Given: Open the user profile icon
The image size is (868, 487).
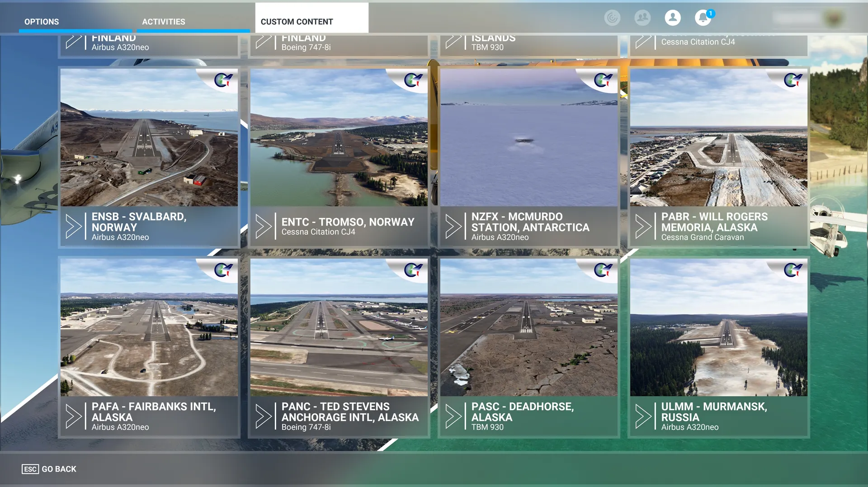Looking at the screenshot, I should click(x=673, y=18).
